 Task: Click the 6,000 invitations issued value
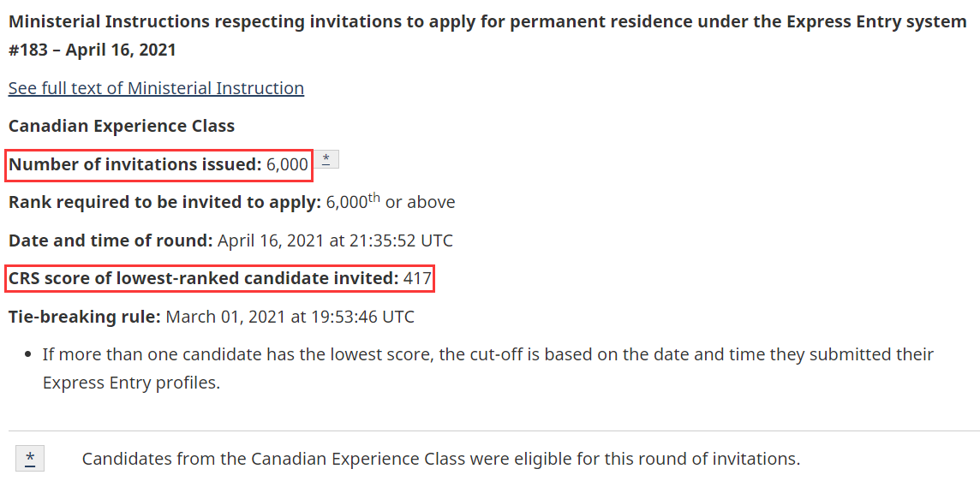[287, 164]
